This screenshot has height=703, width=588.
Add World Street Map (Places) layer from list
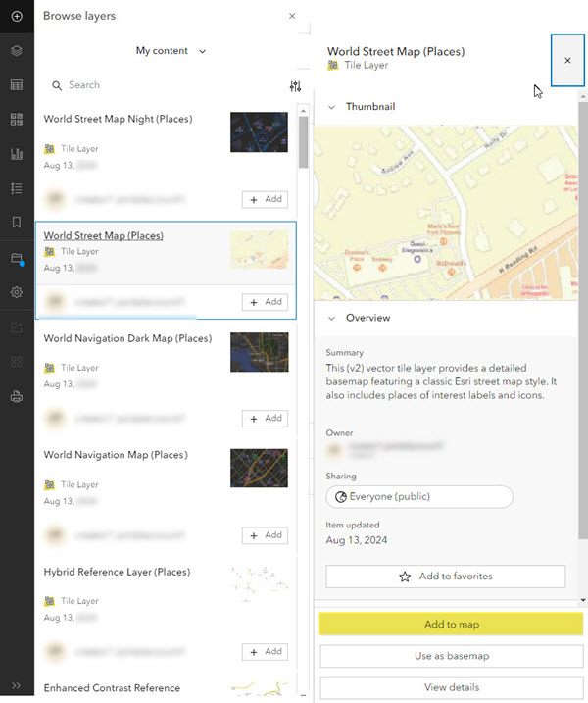click(265, 302)
